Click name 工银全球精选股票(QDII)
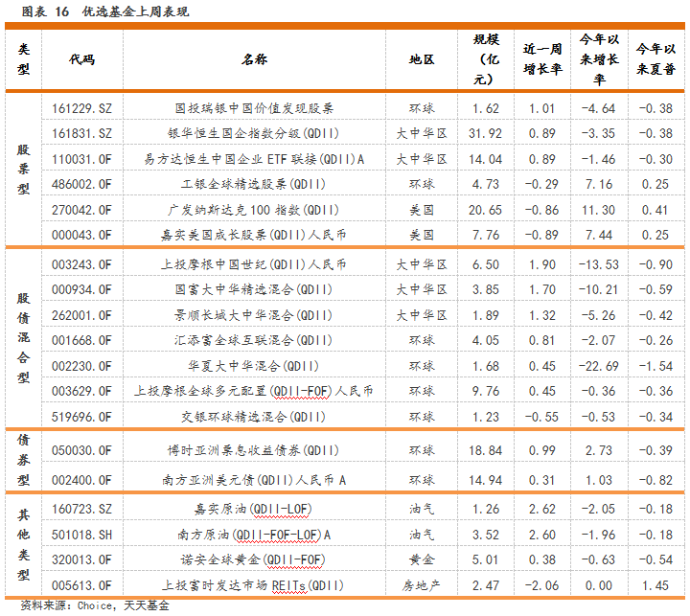Image resolution: width=690 pixels, height=616 pixels. [253, 184]
